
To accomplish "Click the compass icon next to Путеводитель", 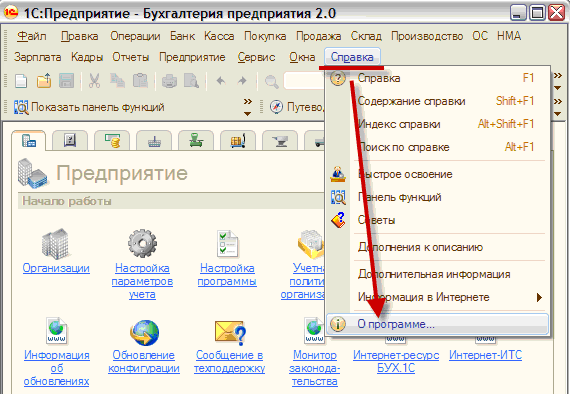I will tap(277, 107).
